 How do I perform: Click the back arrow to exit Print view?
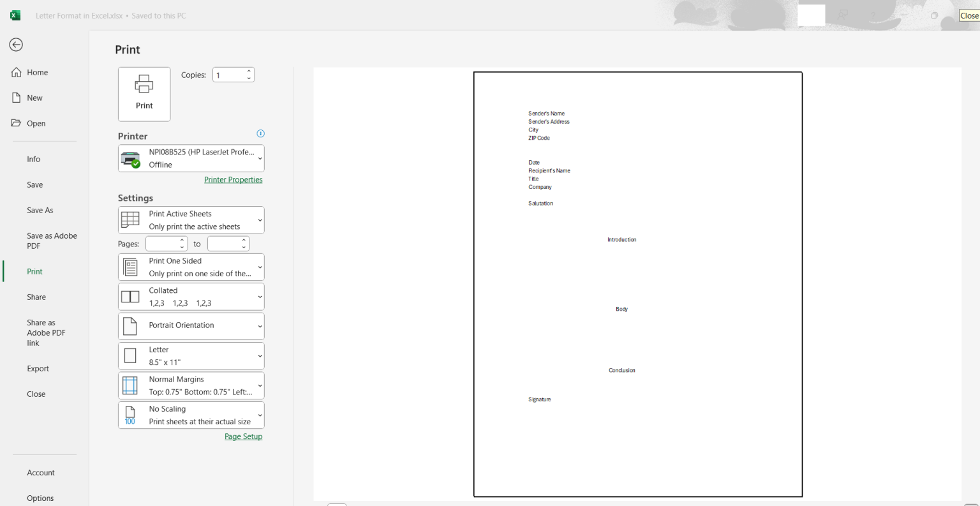pos(15,45)
